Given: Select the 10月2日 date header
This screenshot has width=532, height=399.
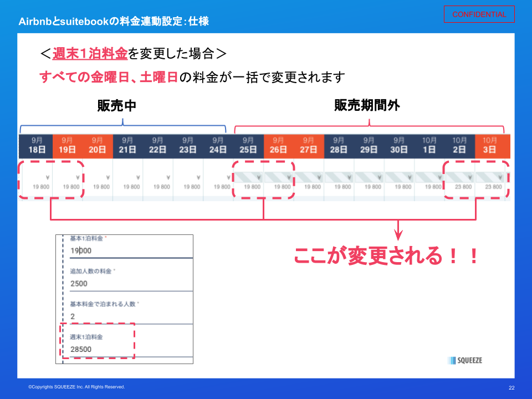Looking at the screenshot, I should (x=460, y=146).
